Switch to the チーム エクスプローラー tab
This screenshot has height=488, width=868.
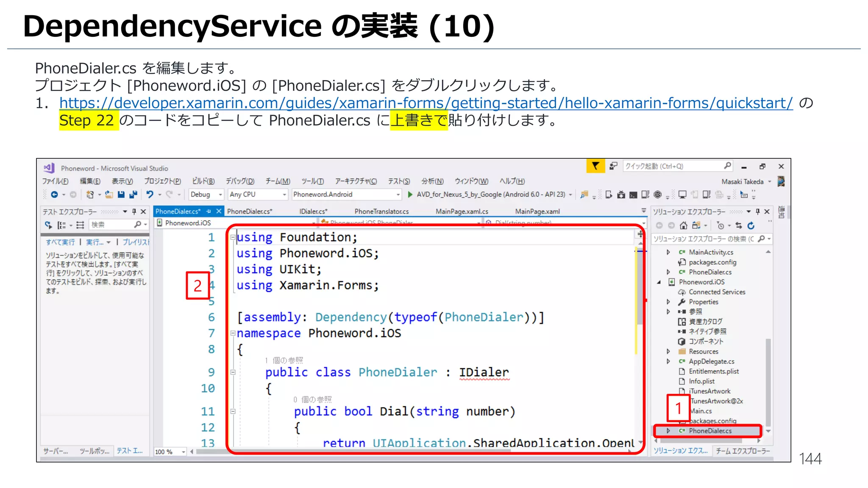[743, 451]
